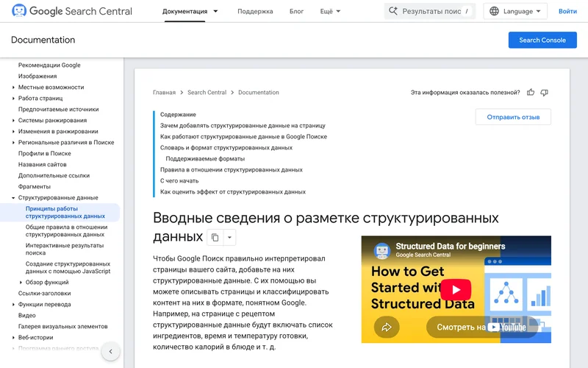This screenshot has width=588, height=368.
Task: Click the video channel avatar icon
Action: (382, 250)
